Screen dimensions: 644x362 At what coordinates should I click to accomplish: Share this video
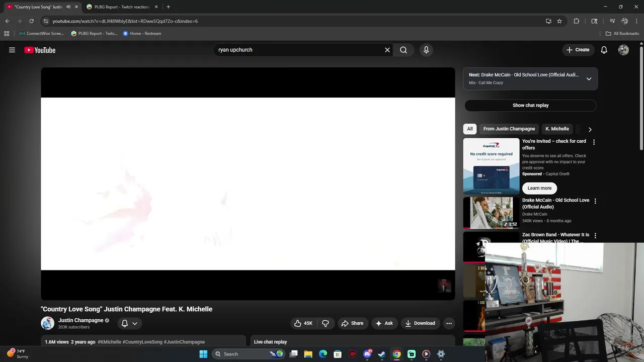click(352, 323)
